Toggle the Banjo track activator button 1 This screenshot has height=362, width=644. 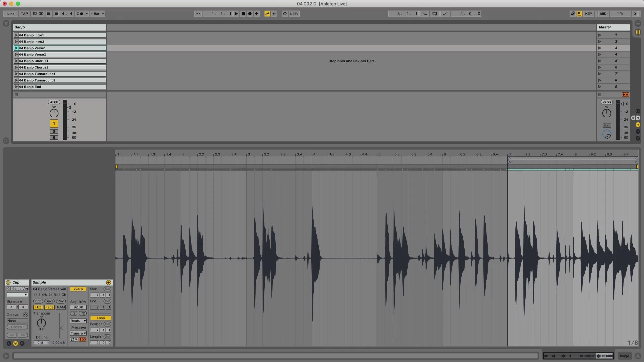tap(54, 123)
